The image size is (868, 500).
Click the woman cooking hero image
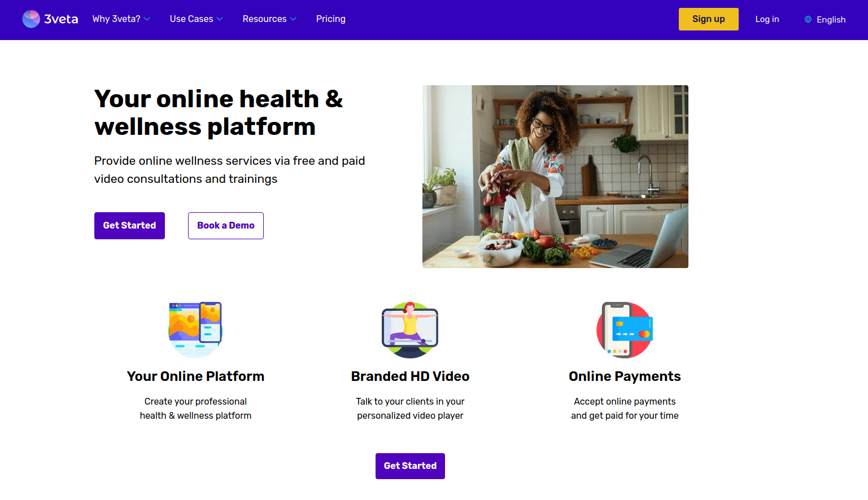[x=555, y=177]
